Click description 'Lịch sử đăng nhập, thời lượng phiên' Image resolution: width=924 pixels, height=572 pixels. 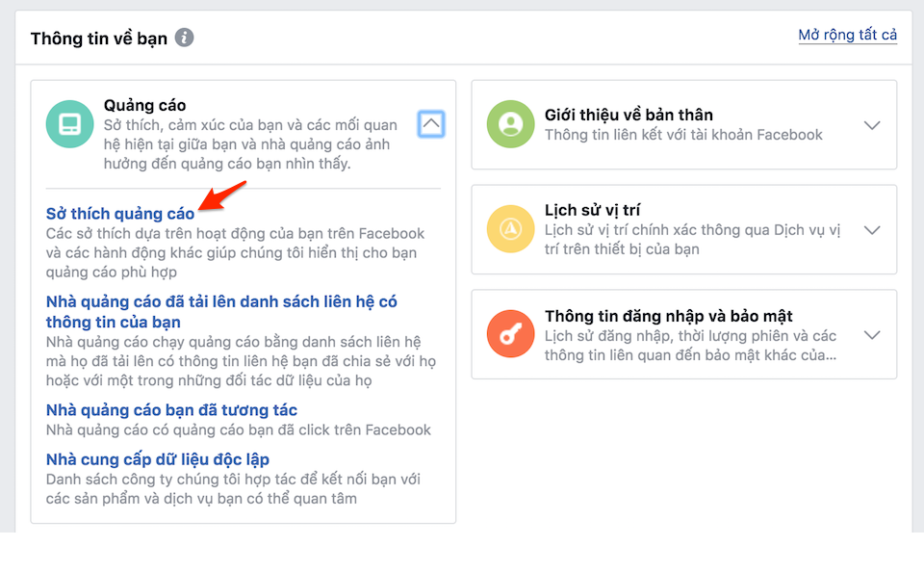click(690, 345)
